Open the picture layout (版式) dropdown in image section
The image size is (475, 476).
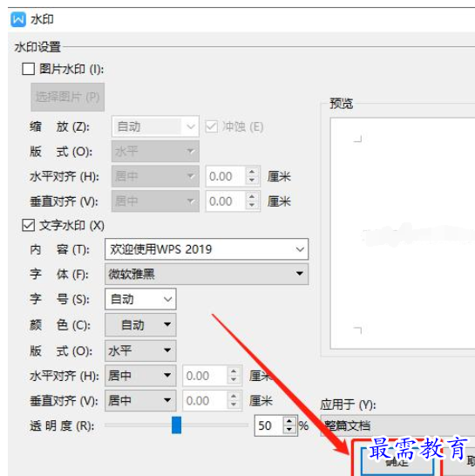(x=155, y=151)
